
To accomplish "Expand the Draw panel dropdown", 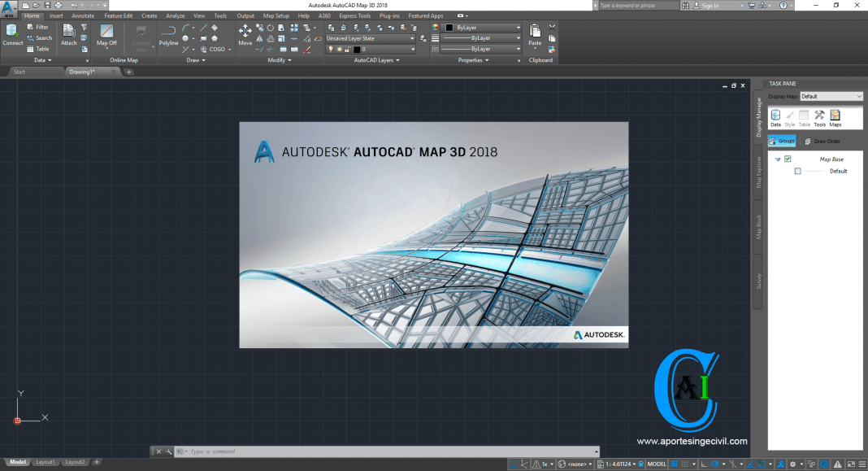I will [195, 60].
